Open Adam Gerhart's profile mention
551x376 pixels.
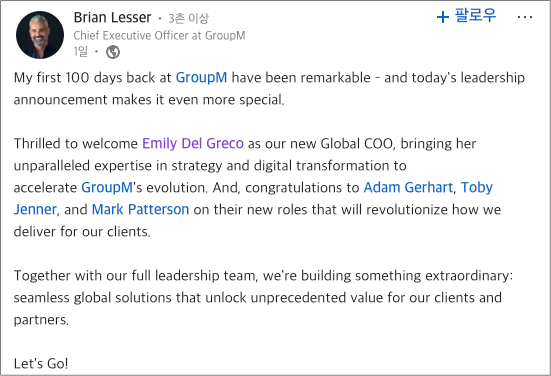(x=408, y=187)
